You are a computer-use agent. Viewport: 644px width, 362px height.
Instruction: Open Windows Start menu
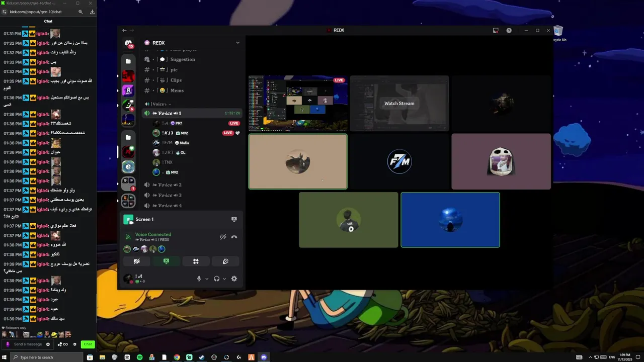click(5, 357)
